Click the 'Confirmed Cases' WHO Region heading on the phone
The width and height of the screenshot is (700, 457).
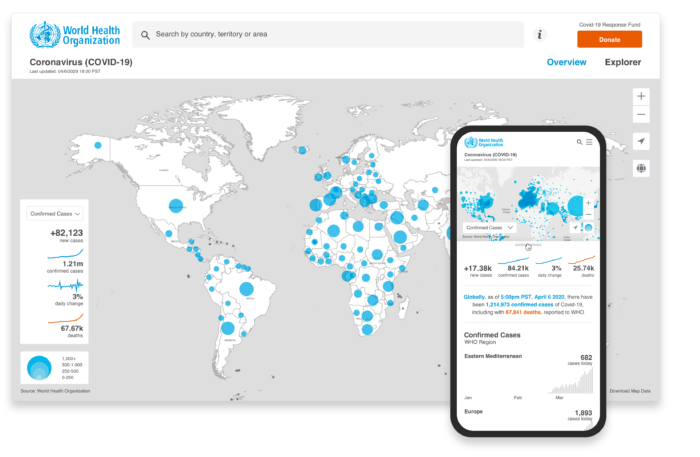pos(492,335)
